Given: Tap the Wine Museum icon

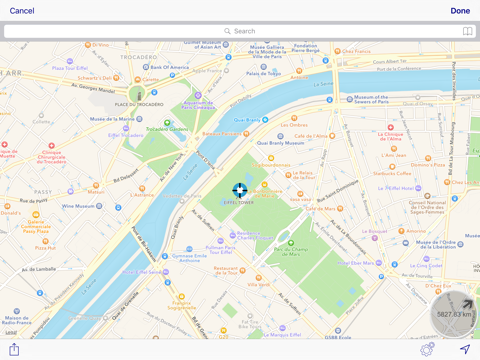Looking at the screenshot, I should click(99, 206).
